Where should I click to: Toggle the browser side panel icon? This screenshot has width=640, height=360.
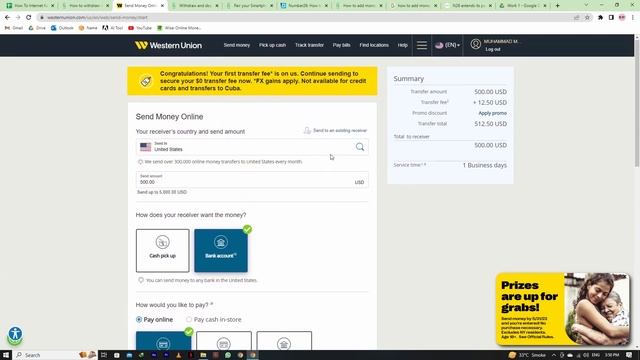[x=611, y=18]
